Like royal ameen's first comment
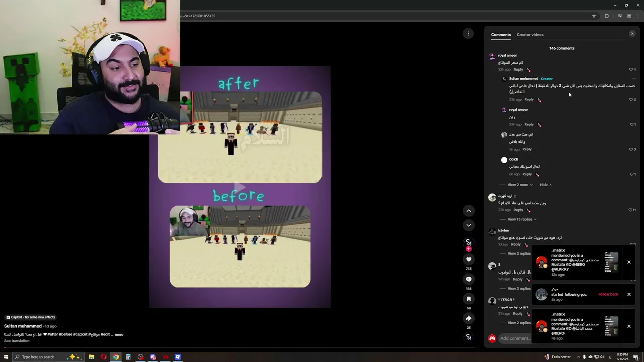The height and width of the screenshot is (362, 644). click(x=631, y=70)
